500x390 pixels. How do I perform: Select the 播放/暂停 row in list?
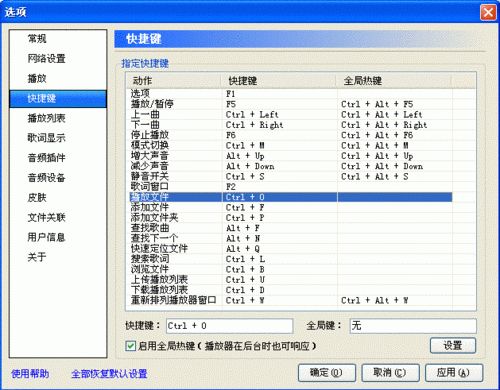click(291, 104)
